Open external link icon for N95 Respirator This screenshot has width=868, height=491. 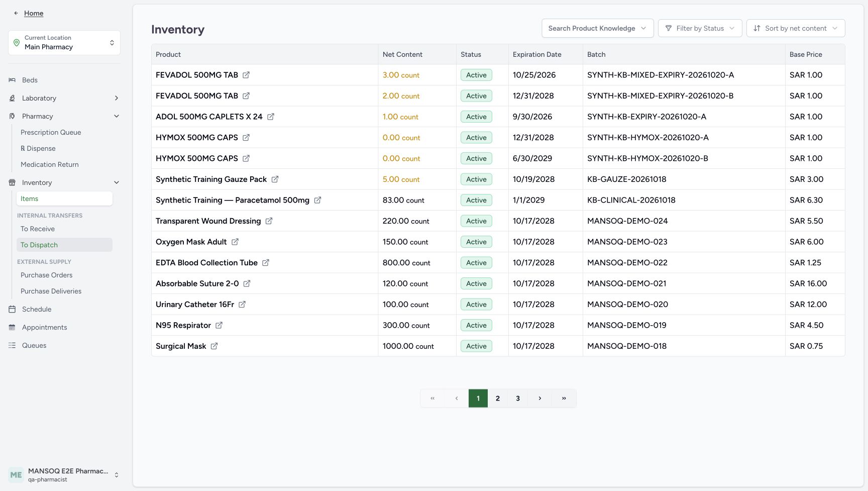coord(219,325)
